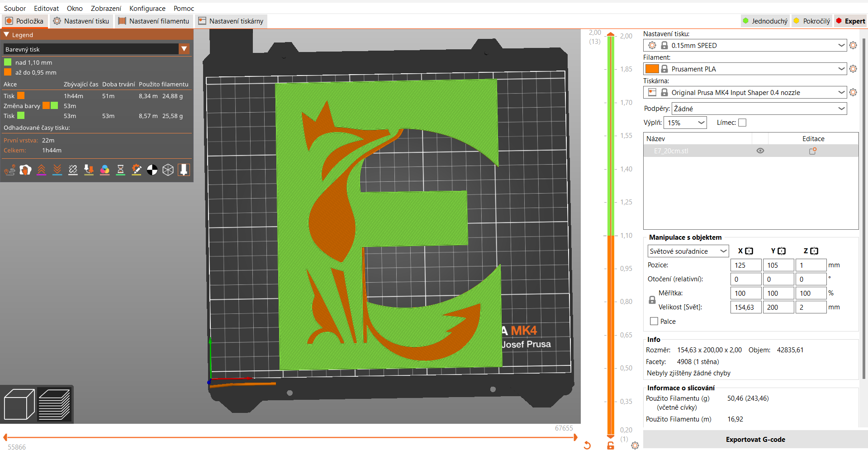Click the X position input field showing 125
The height and width of the screenshot is (450, 868).
click(x=745, y=265)
